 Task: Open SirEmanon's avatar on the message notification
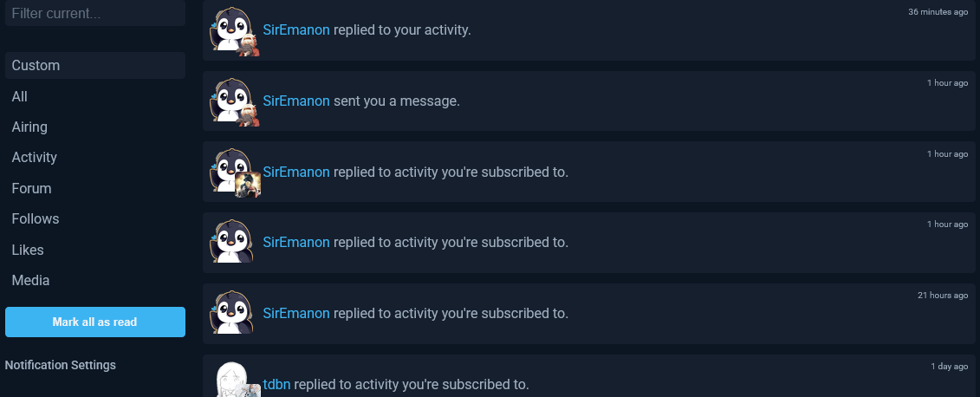232,101
